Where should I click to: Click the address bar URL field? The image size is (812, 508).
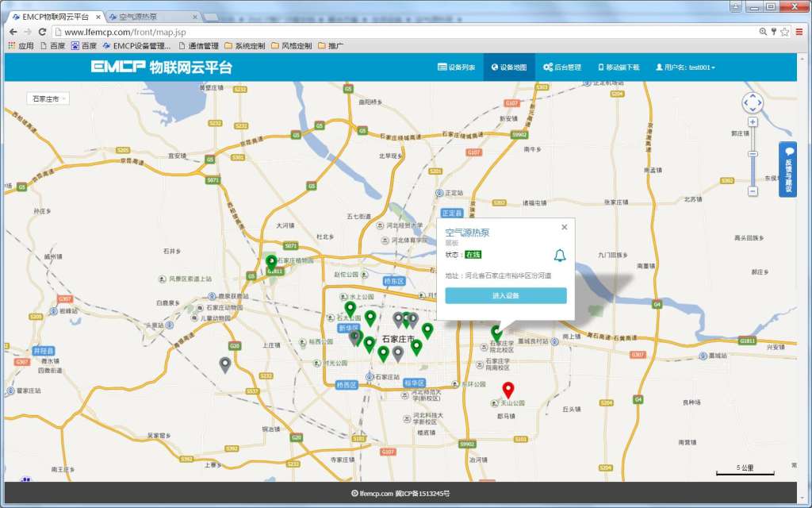point(404,32)
